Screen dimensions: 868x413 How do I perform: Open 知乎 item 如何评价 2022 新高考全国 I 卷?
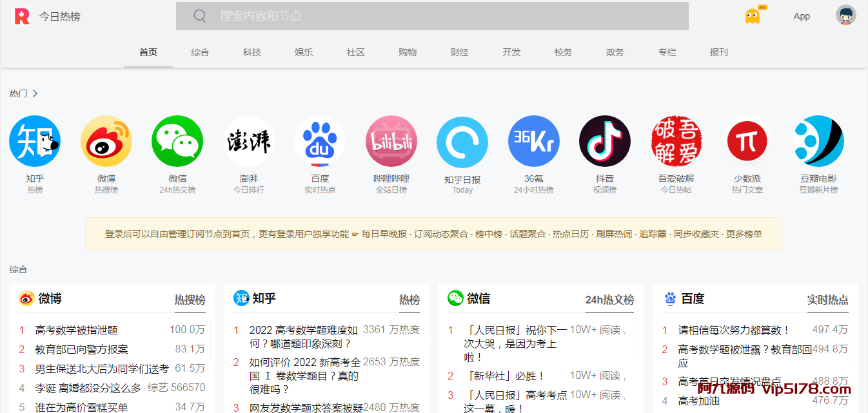pos(305,376)
